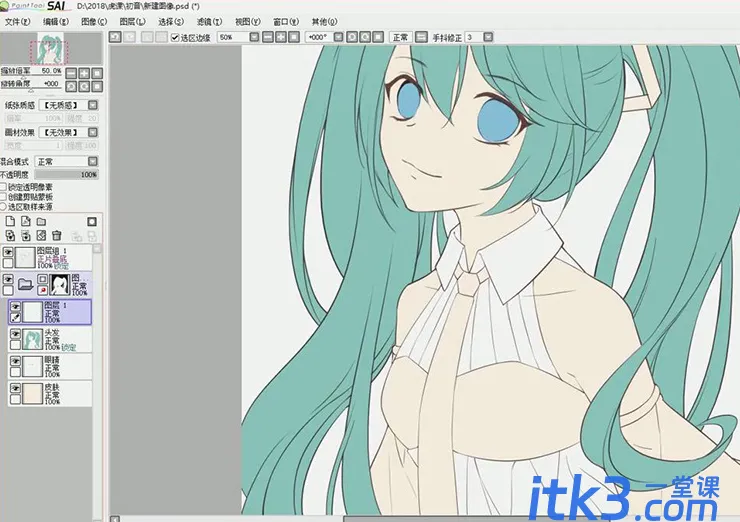This screenshot has width=740, height=522.
Task: Reset rotation in the navigator panel
Action: point(97,86)
